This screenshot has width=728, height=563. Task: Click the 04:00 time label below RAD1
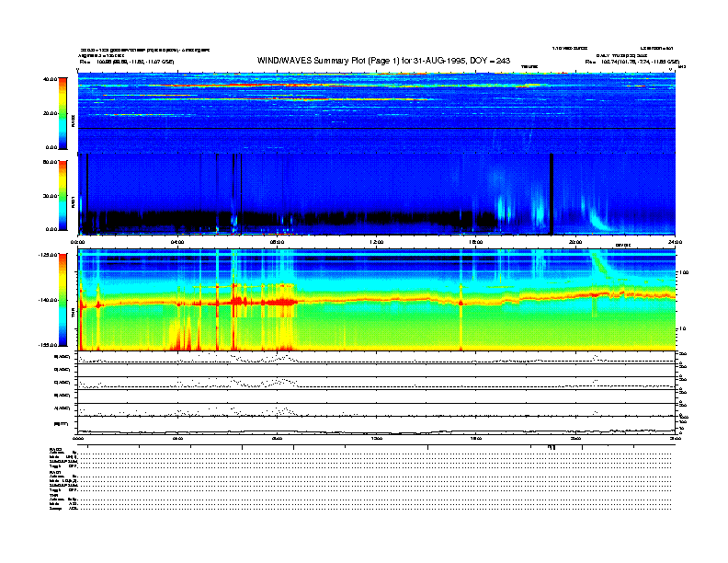pyautogui.click(x=177, y=242)
